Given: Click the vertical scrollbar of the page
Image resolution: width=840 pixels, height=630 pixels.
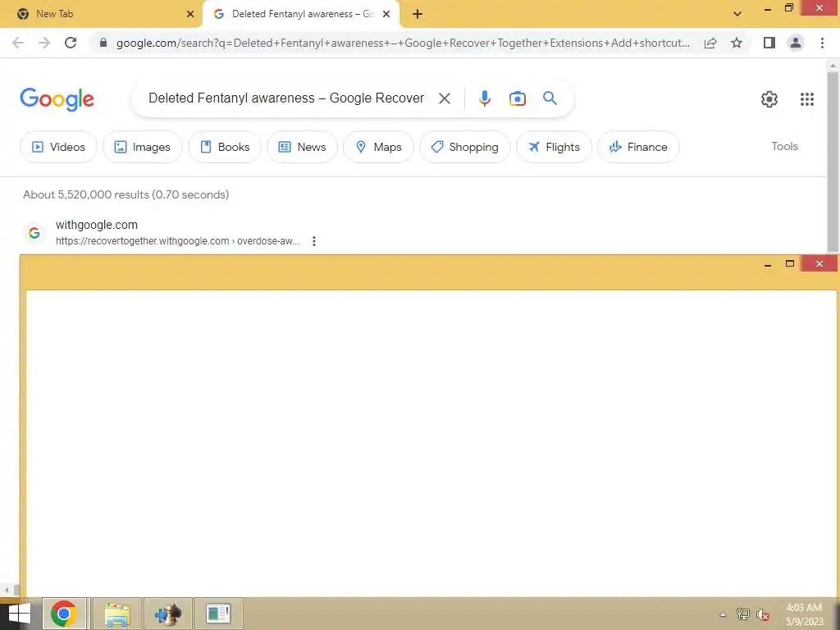Looking at the screenshot, I should [833, 161].
